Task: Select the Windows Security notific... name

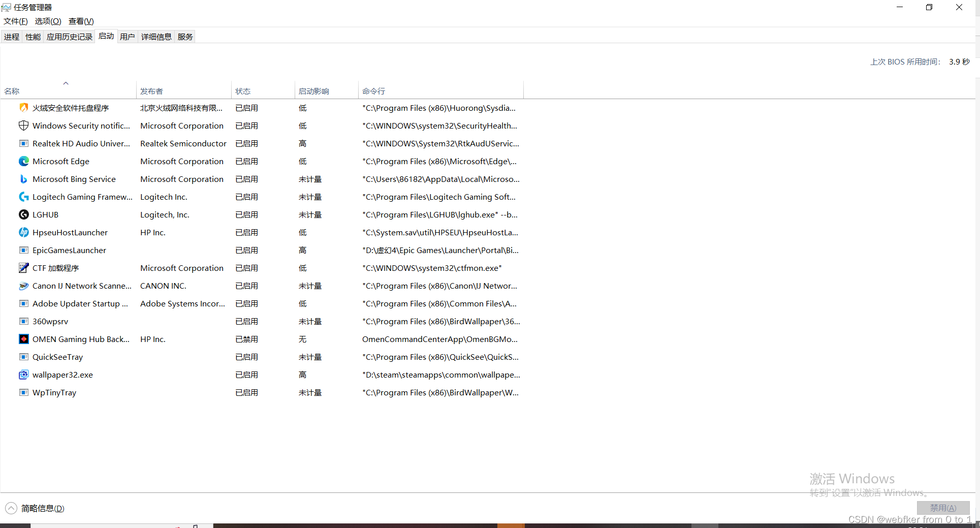Action: [81, 126]
